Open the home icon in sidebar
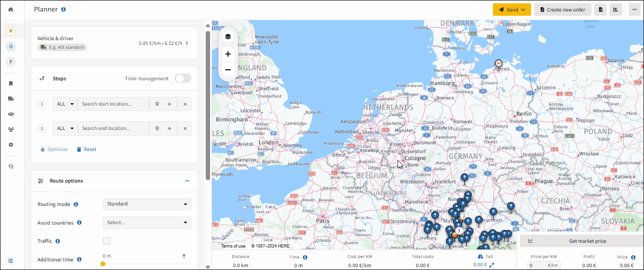 point(11,10)
